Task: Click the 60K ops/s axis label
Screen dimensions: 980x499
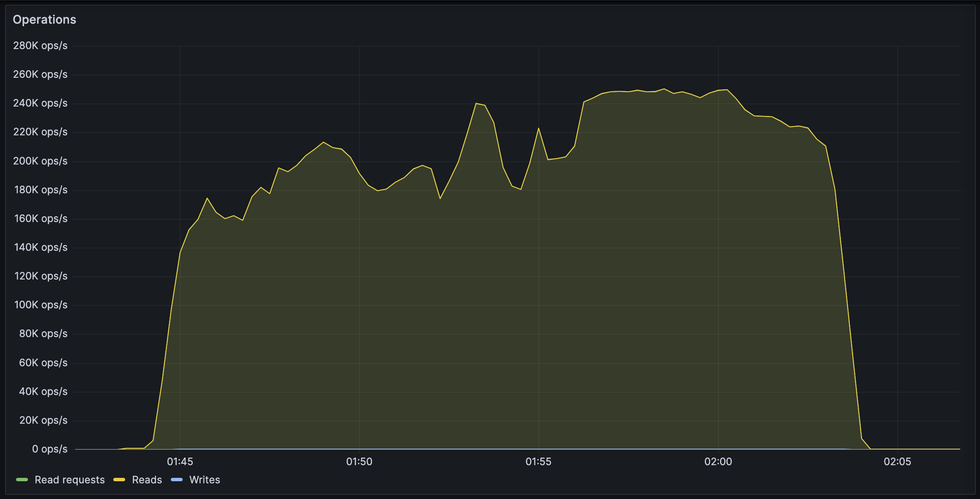Action: click(43, 363)
